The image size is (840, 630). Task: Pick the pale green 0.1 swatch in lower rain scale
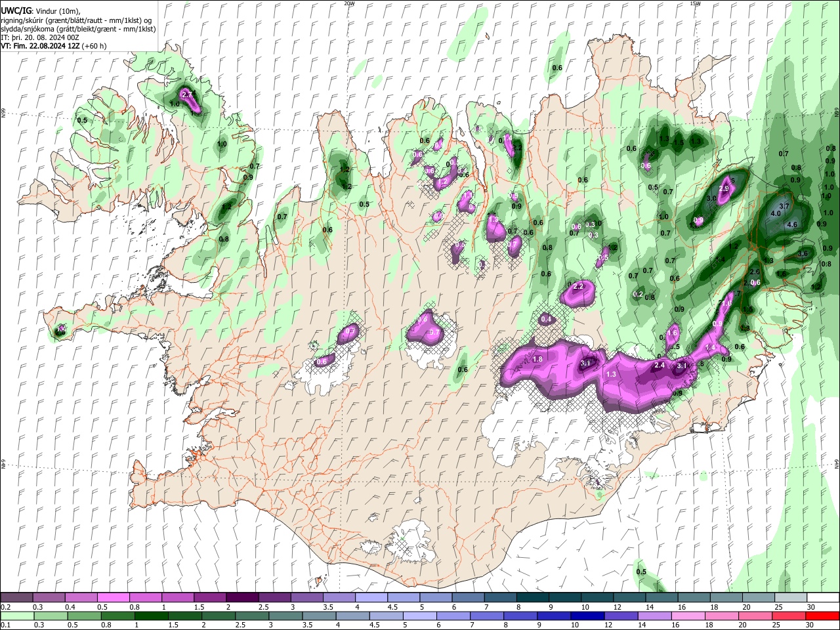click(x=17, y=616)
